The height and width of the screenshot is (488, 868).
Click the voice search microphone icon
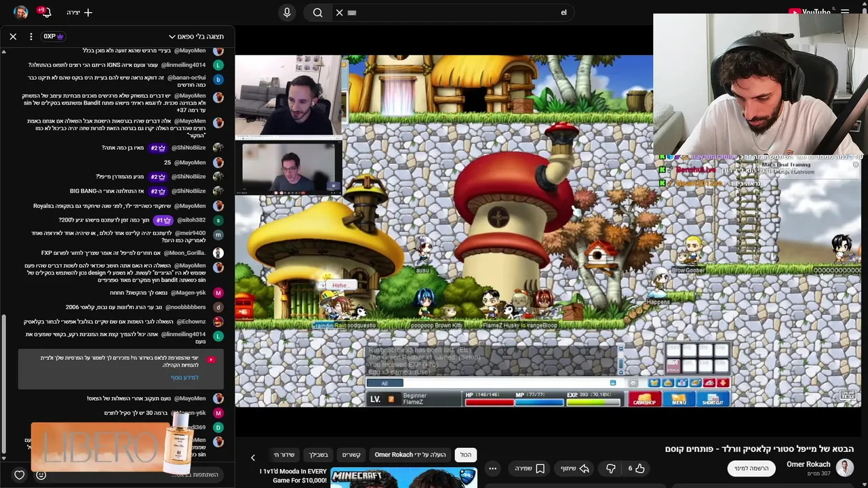pos(287,12)
